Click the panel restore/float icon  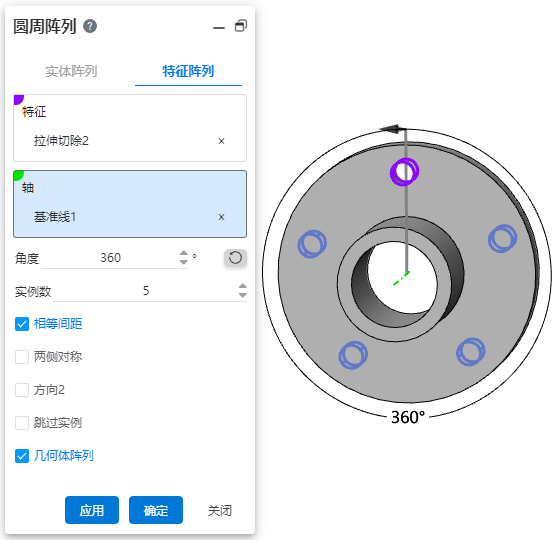point(241,26)
